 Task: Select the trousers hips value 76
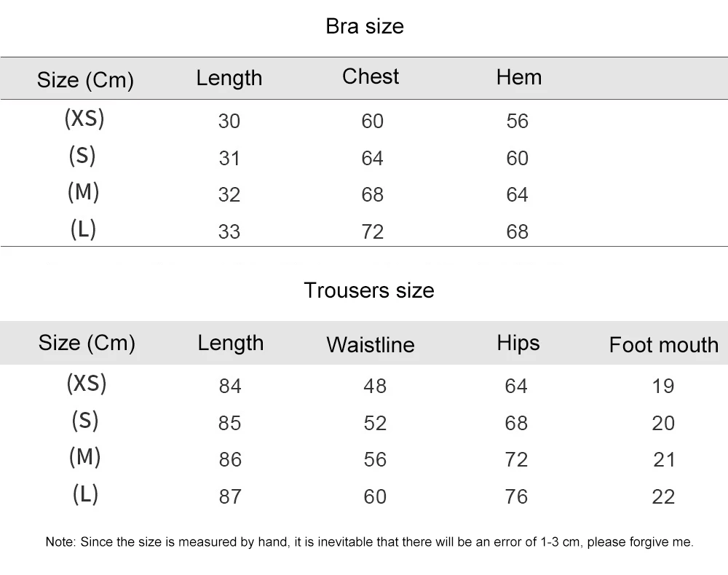pyautogui.click(x=516, y=496)
